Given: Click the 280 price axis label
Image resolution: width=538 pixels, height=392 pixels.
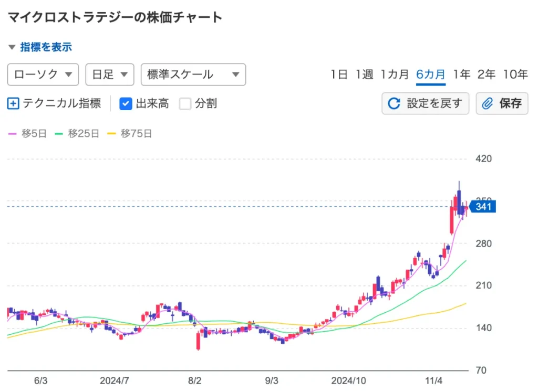Looking at the screenshot, I should 483,243.
